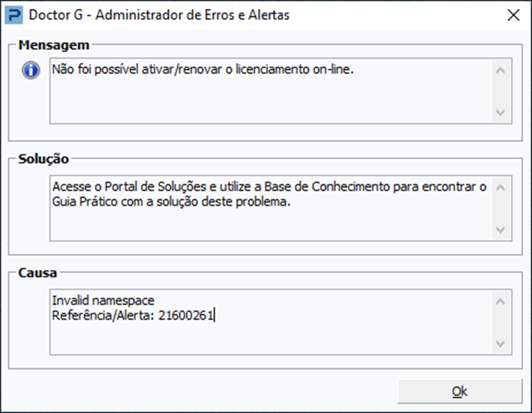Viewport: 532px width, 413px height.
Task: Click the up arrow in Mensagem scrollbar
Action: pyautogui.click(x=500, y=71)
